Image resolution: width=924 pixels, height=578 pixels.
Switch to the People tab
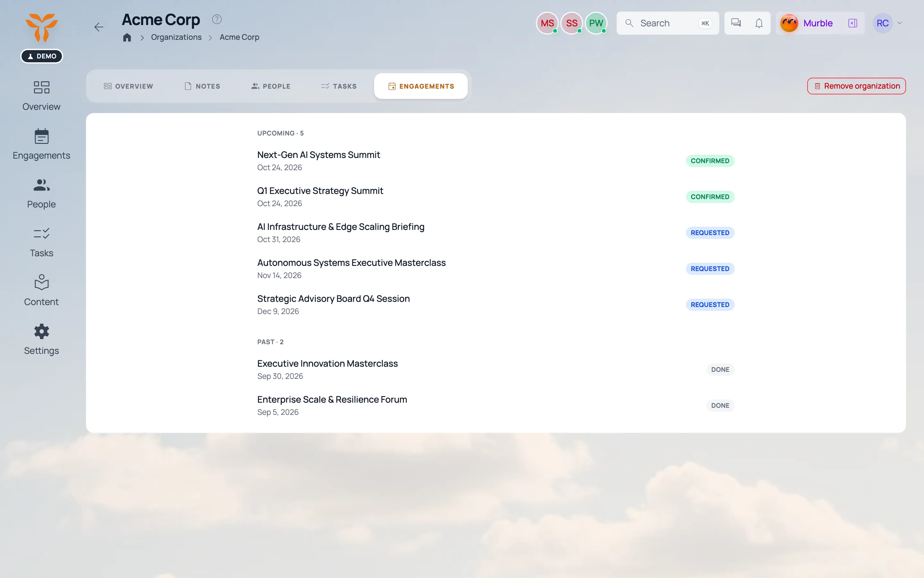pyautogui.click(x=271, y=86)
